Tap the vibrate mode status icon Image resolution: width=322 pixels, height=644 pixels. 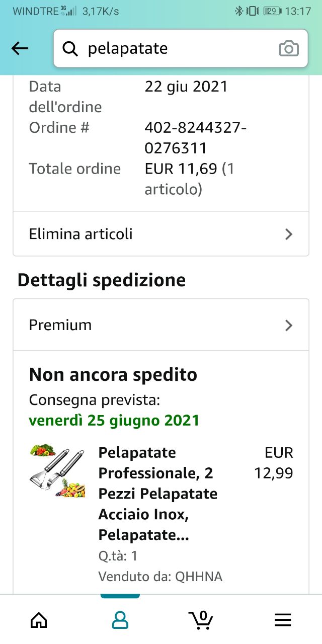[253, 11]
